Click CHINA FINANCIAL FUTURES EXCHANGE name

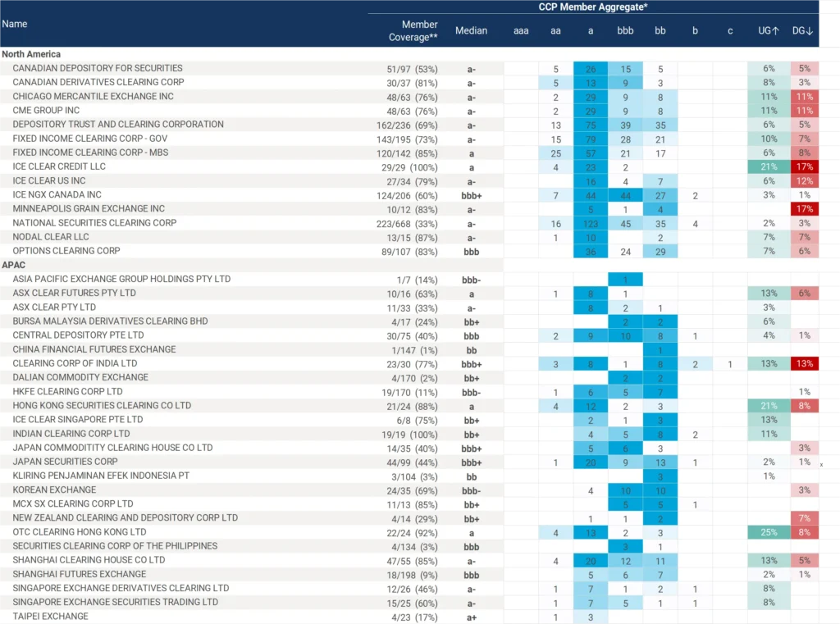94,349
